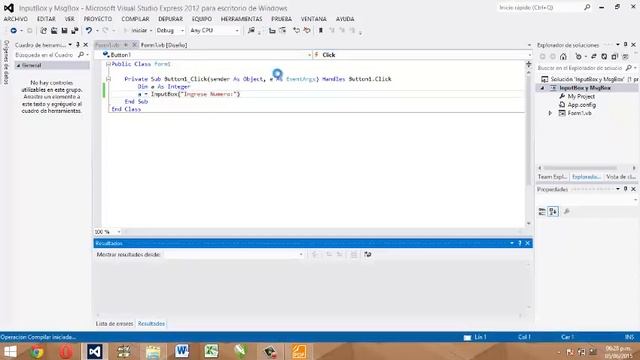This screenshot has width=640, height=360.
Task: Click the Property Pages wrench icon
Action: (567, 211)
